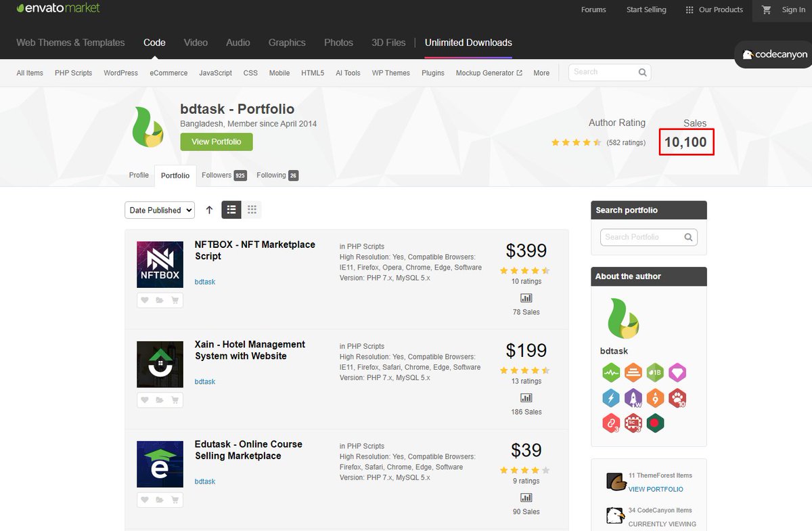This screenshot has width=812, height=531.
Task: Click the bdtask author logo in header
Action: pyautogui.click(x=148, y=127)
